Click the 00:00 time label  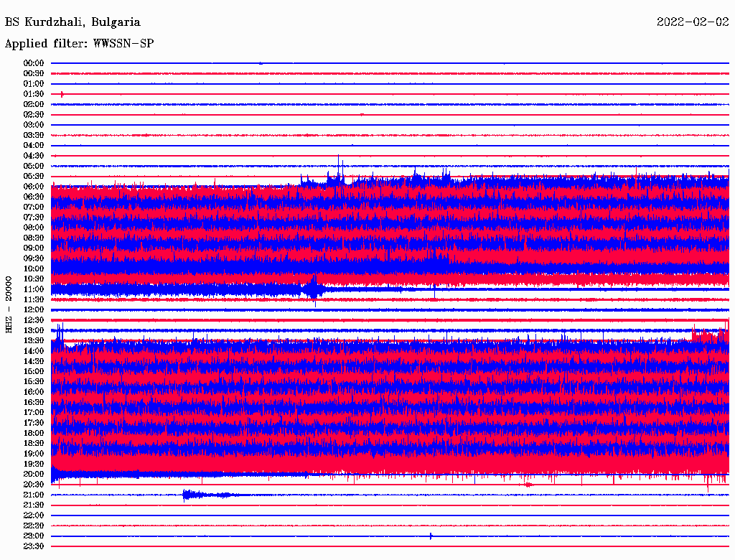(34, 63)
